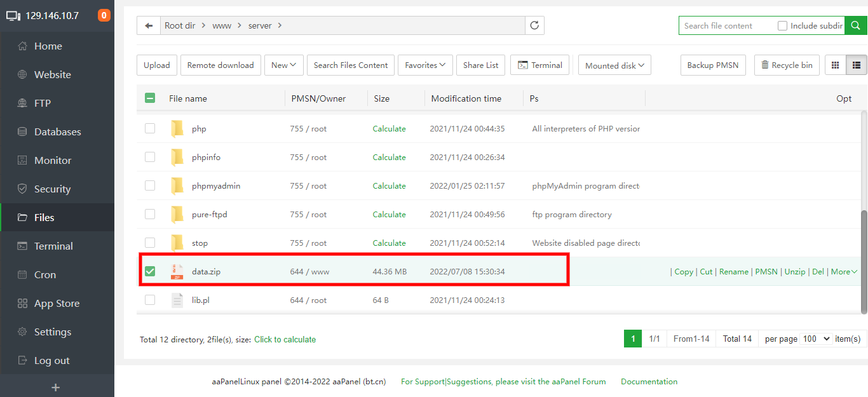Switch to grid icon view
The height and width of the screenshot is (397, 868).
[836, 65]
